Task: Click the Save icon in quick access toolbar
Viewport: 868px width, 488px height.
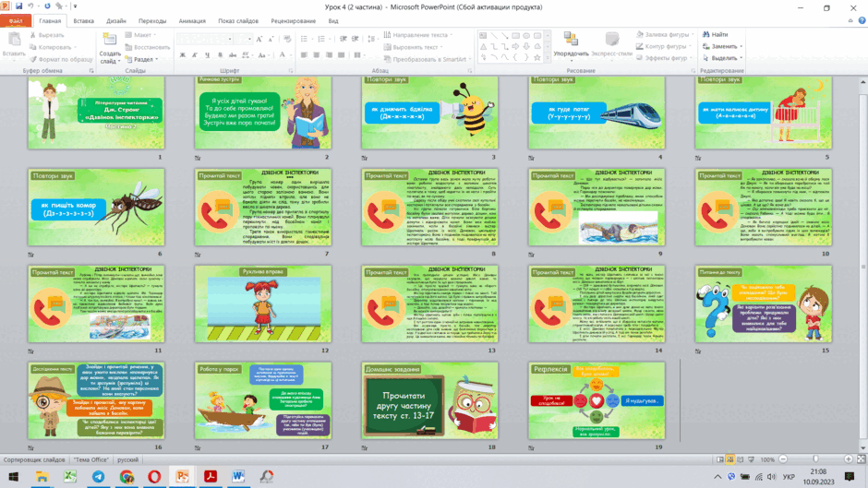Action: click(18, 6)
